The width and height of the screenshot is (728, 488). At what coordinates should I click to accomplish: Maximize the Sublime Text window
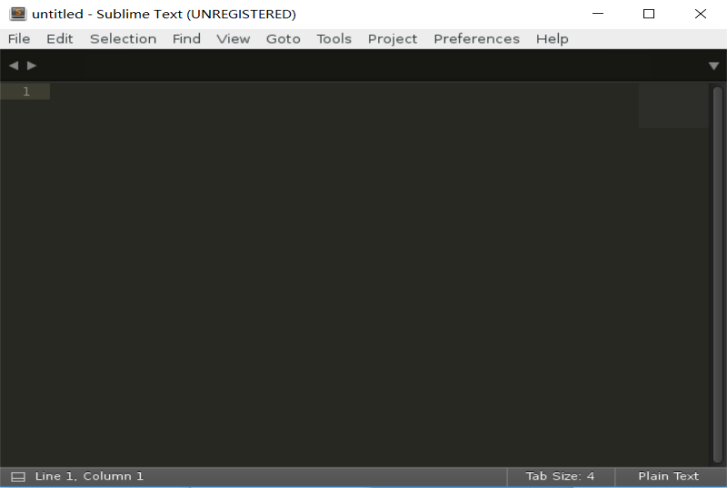tap(649, 13)
